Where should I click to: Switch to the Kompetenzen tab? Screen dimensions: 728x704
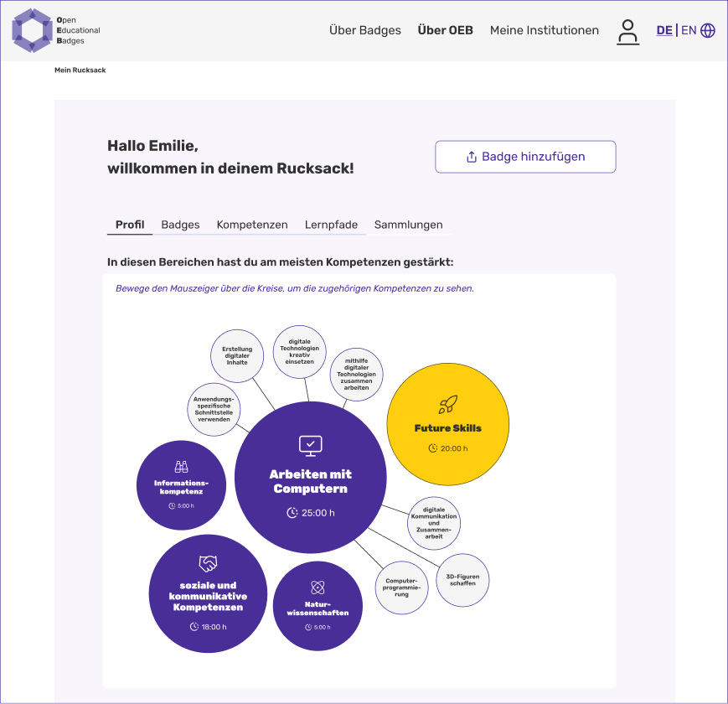[252, 225]
